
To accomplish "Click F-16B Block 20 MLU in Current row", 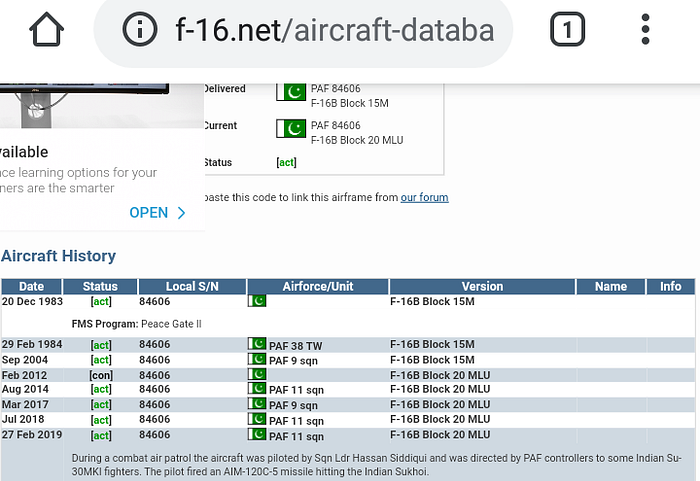I will (x=357, y=140).
